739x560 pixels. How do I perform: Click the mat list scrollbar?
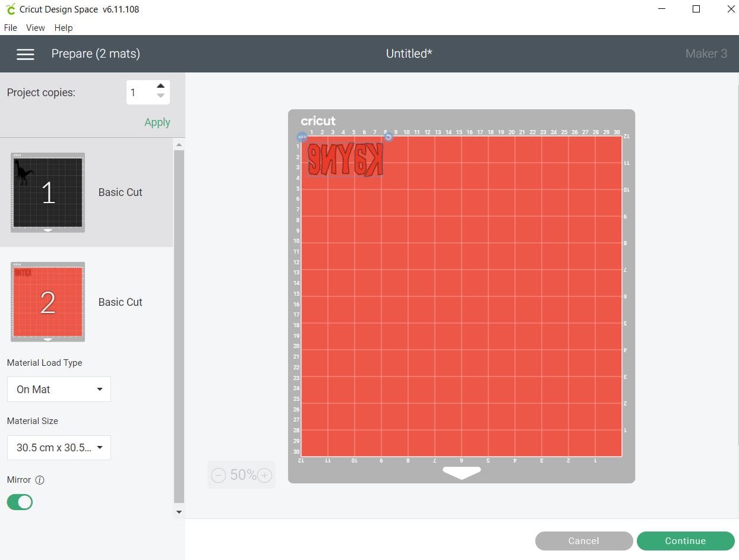pyautogui.click(x=179, y=327)
